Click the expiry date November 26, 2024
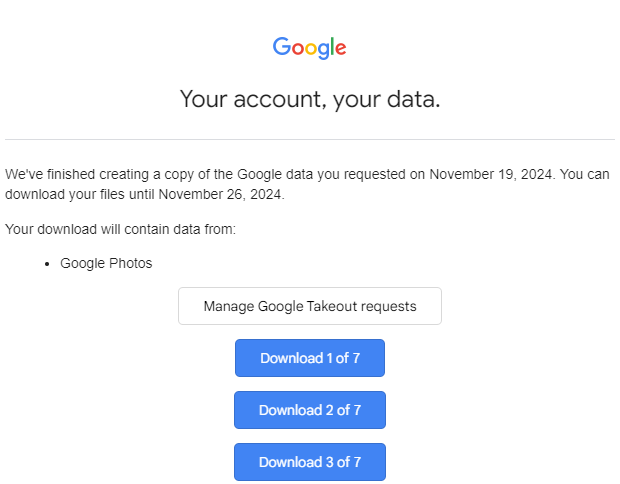Image resolution: width=620 pixels, height=484 pixels. click(x=221, y=195)
